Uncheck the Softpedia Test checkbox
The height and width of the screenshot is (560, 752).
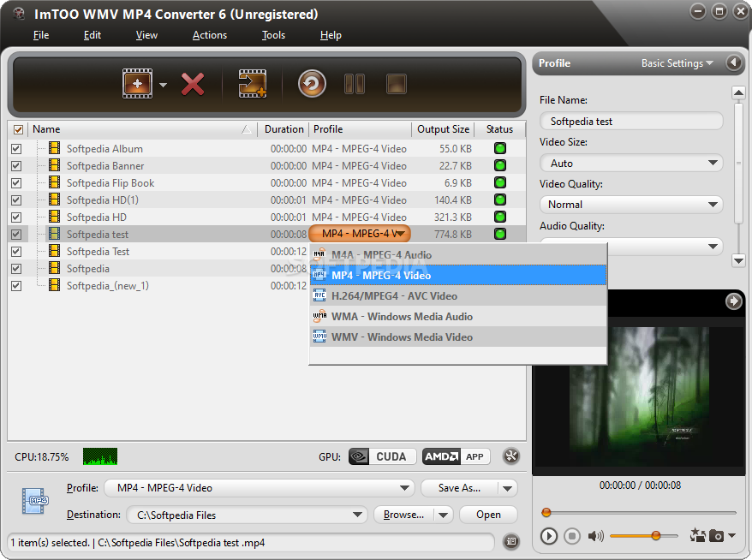[x=16, y=251]
